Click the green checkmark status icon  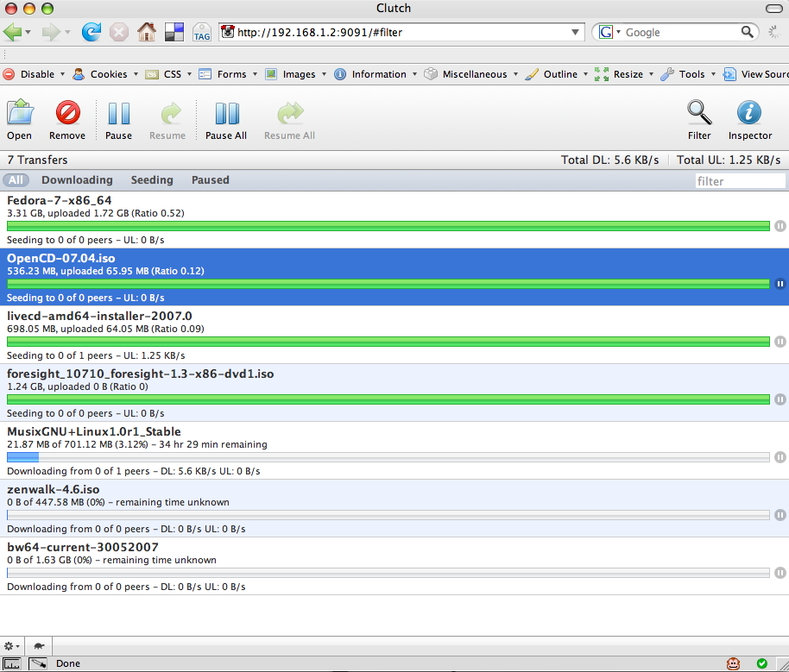point(762,663)
